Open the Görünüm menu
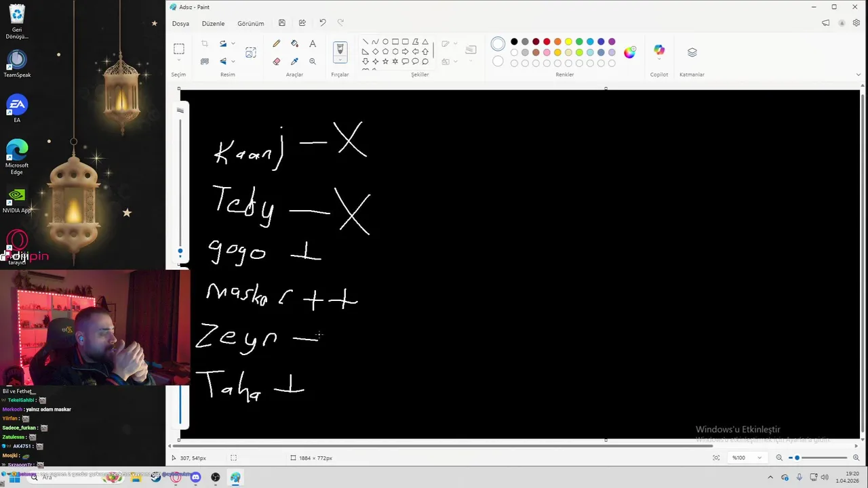The height and width of the screenshot is (488, 868). coord(251,24)
